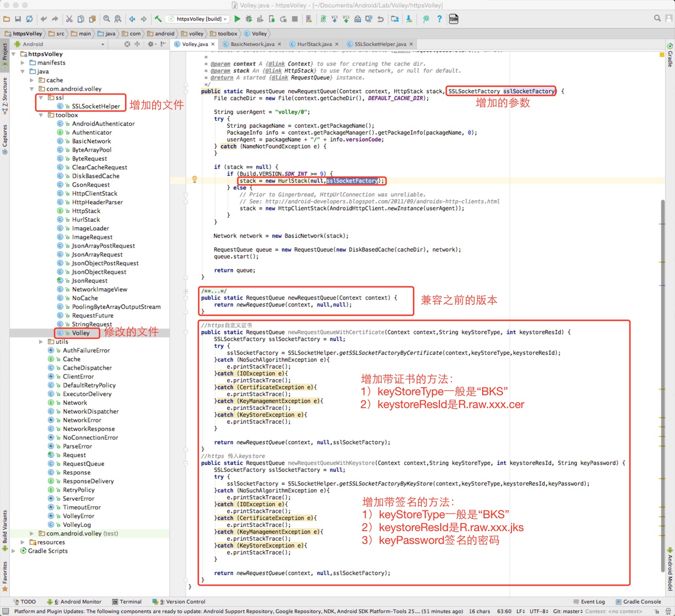This screenshot has height=616, width=675.
Task: Click the Synchronize icon
Action: click(29, 19)
